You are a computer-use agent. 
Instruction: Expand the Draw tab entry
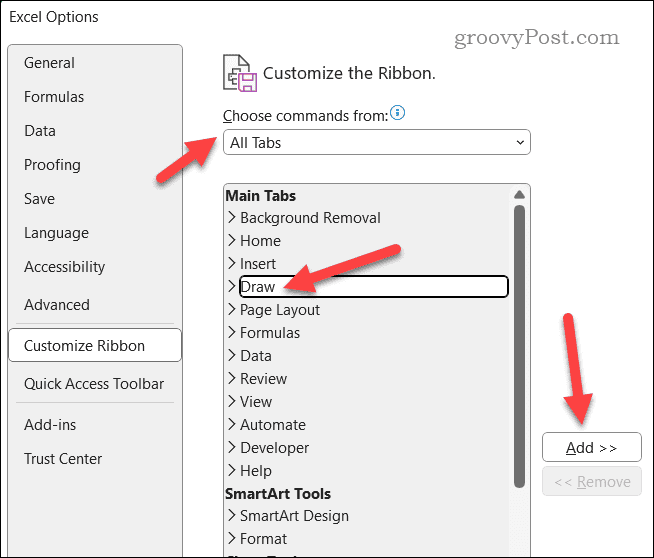tap(232, 287)
